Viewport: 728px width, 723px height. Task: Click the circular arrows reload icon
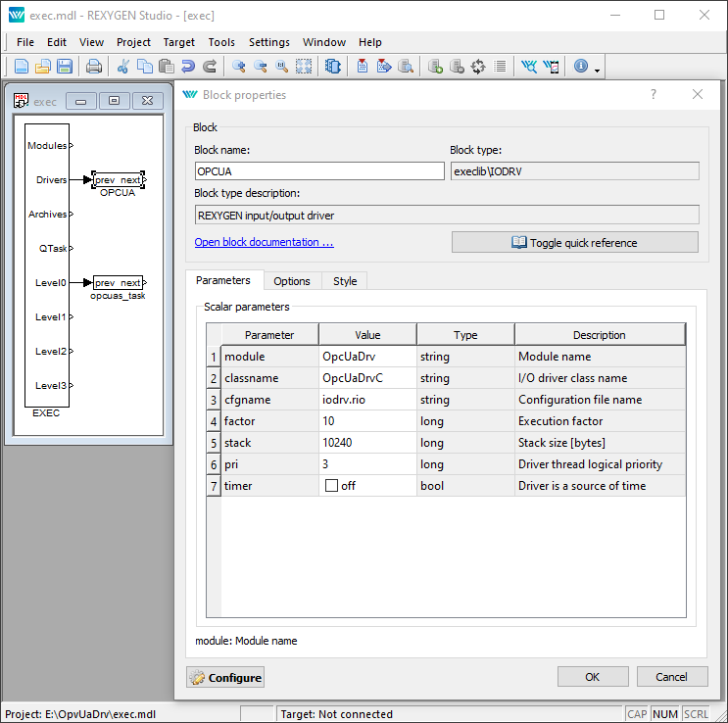[478, 67]
